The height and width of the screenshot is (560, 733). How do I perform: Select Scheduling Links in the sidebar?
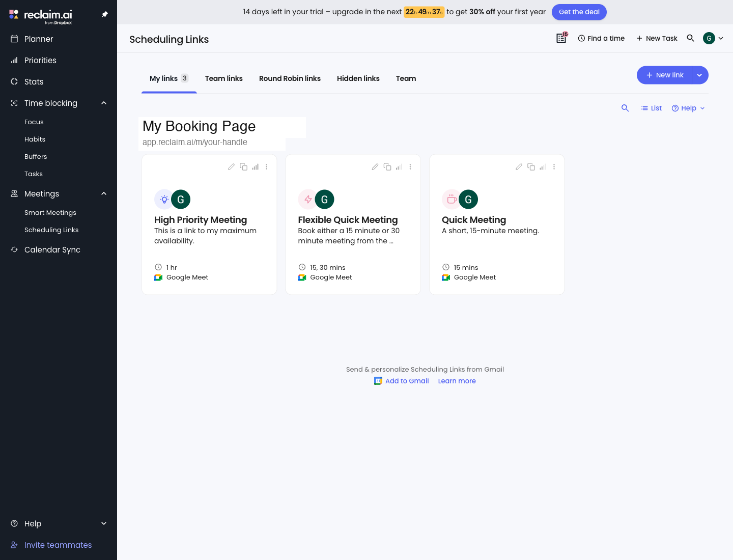[51, 230]
